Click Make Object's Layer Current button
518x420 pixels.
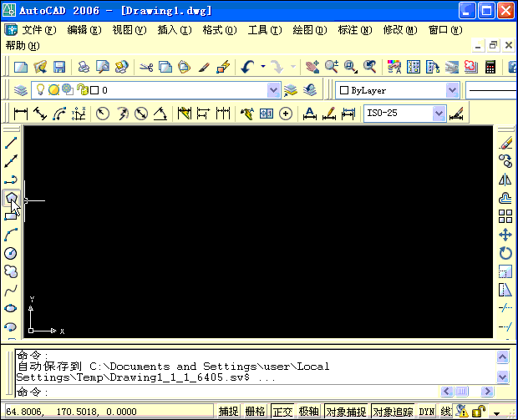pos(291,90)
